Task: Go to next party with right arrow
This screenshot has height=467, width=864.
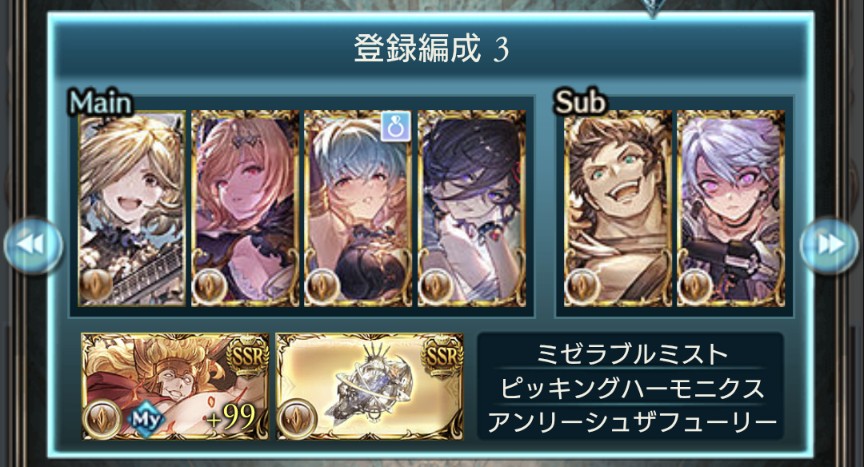Action: (830, 245)
